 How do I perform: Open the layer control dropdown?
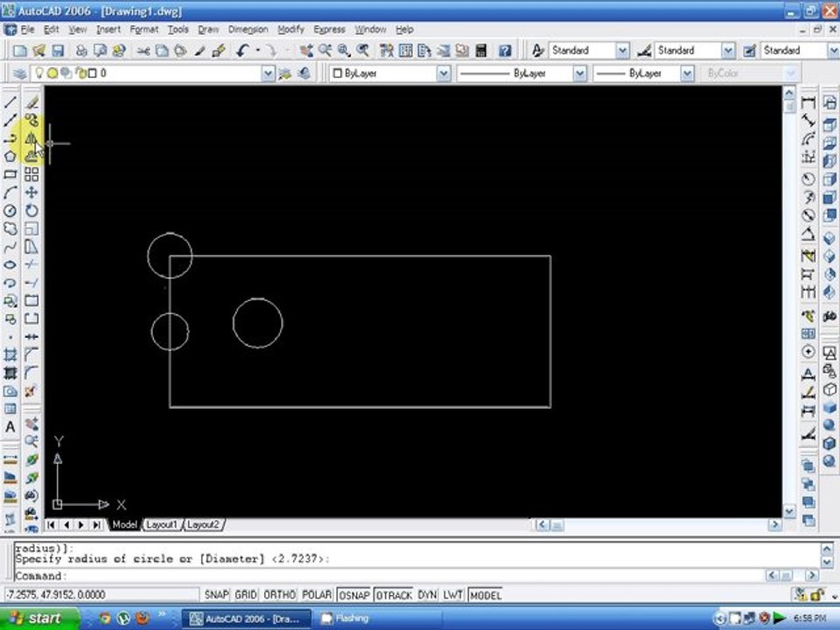coord(268,73)
